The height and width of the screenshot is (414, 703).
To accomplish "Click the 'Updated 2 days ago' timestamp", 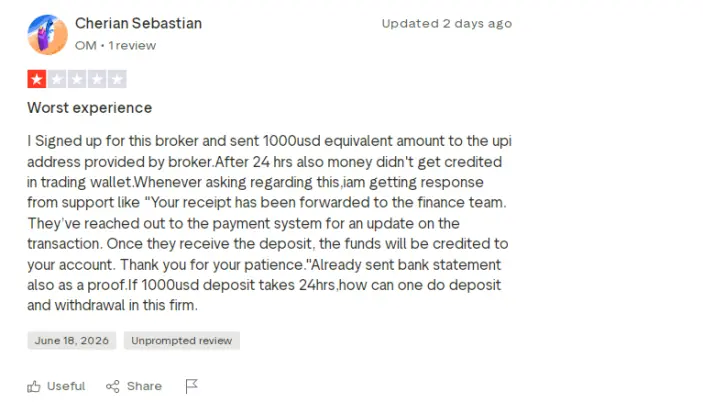I will 447,23.
